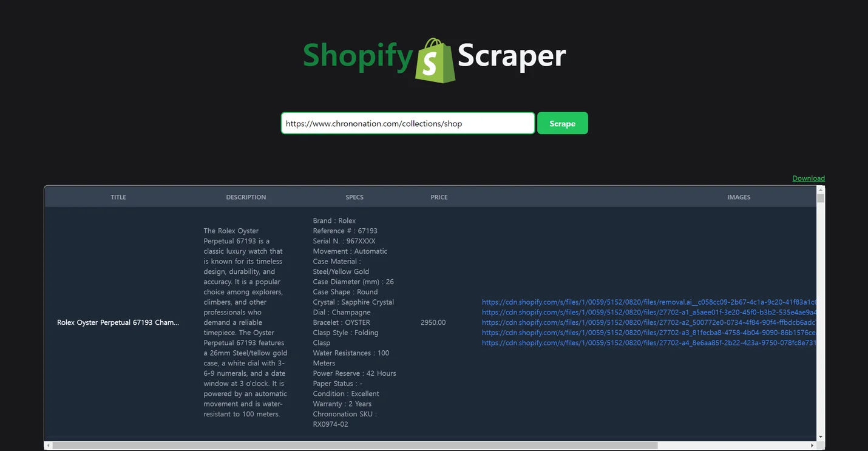This screenshot has width=868, height=451.
Task: Click the horizontal scrollbar left arrow
Action: tap(49, 446)
